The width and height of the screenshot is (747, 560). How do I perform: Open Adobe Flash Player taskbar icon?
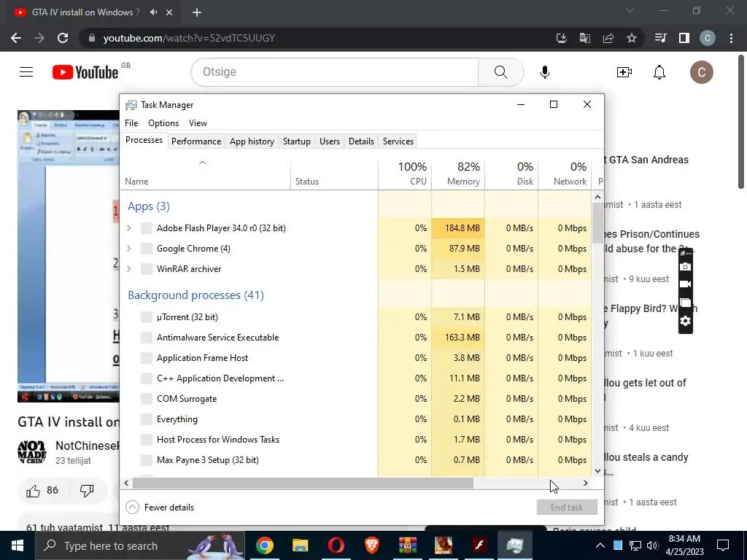coord(479,545)
